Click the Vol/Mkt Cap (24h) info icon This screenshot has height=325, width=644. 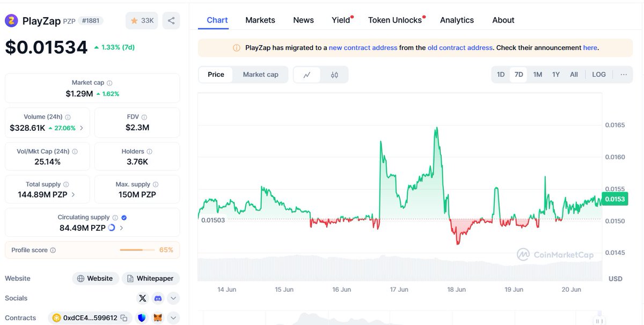(75, 152)
